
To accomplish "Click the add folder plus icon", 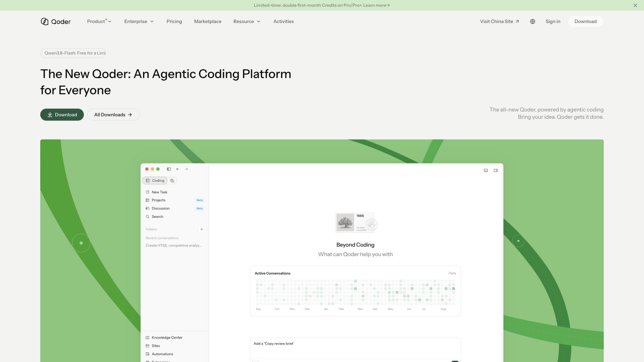I will [202, 229].
